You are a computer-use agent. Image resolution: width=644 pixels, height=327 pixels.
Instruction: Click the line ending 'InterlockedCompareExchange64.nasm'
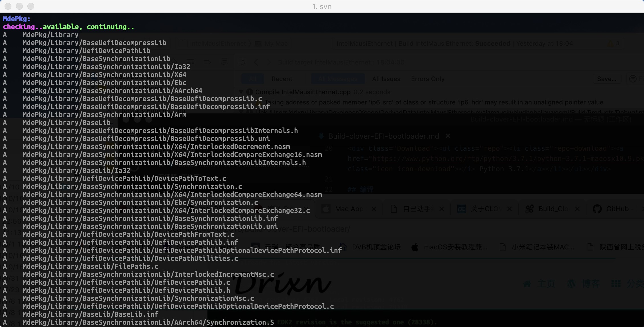172,195
